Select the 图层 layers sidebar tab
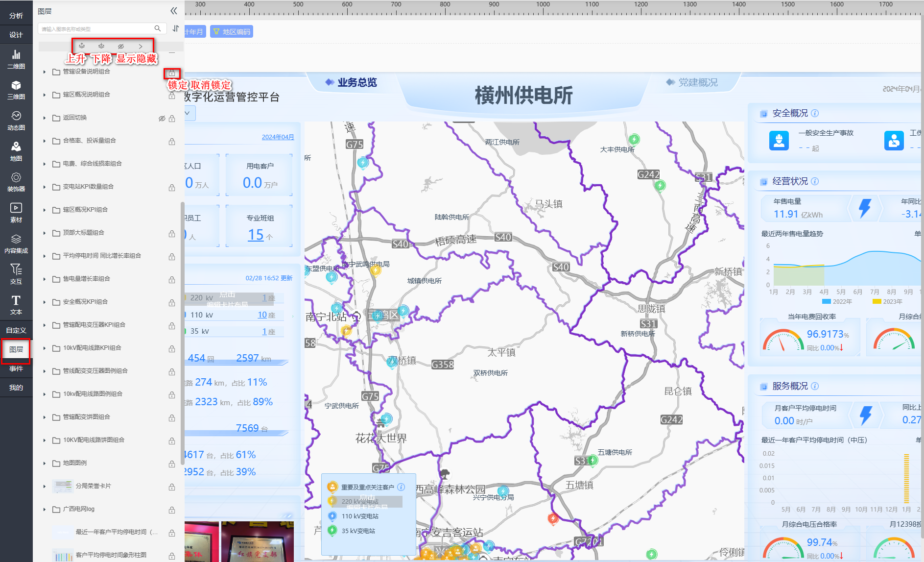The width and height of the screenshot is (924, 562). coord(16,349)
